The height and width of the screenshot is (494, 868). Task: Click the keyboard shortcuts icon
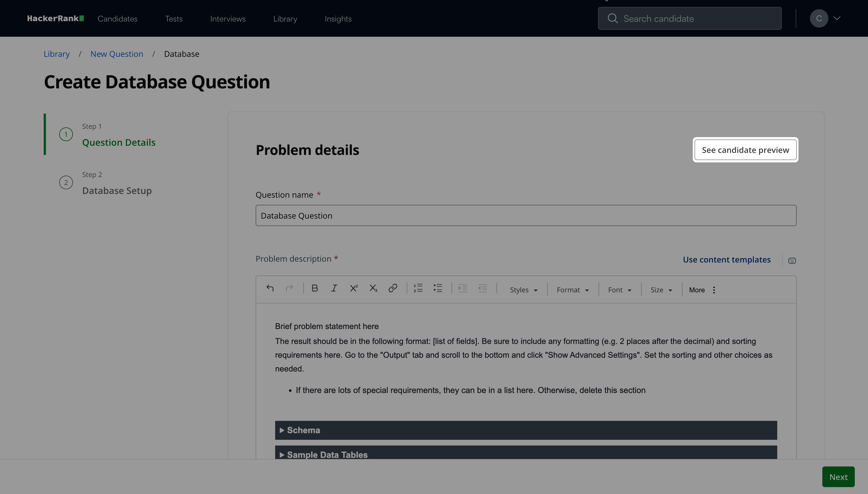click(792, 260)
